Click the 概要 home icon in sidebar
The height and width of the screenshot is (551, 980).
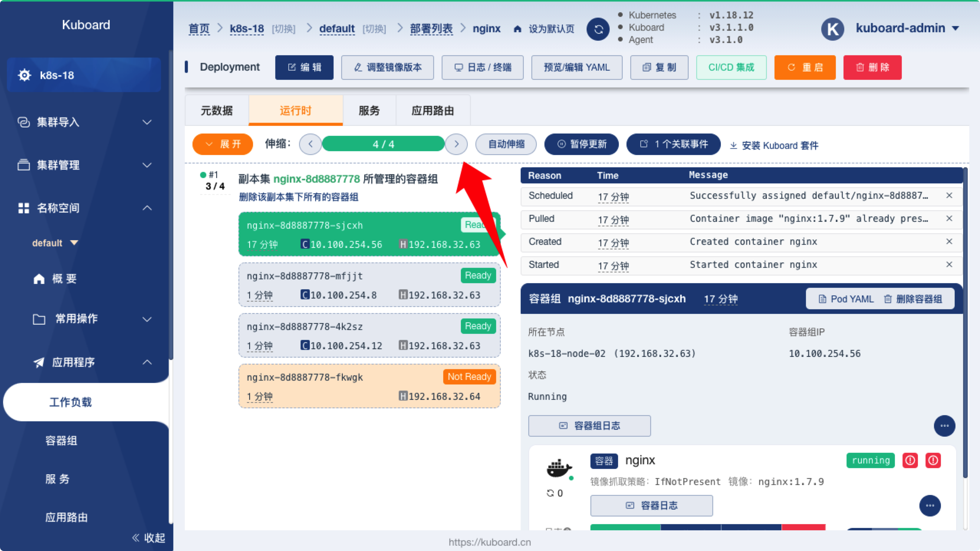(39, 279)
